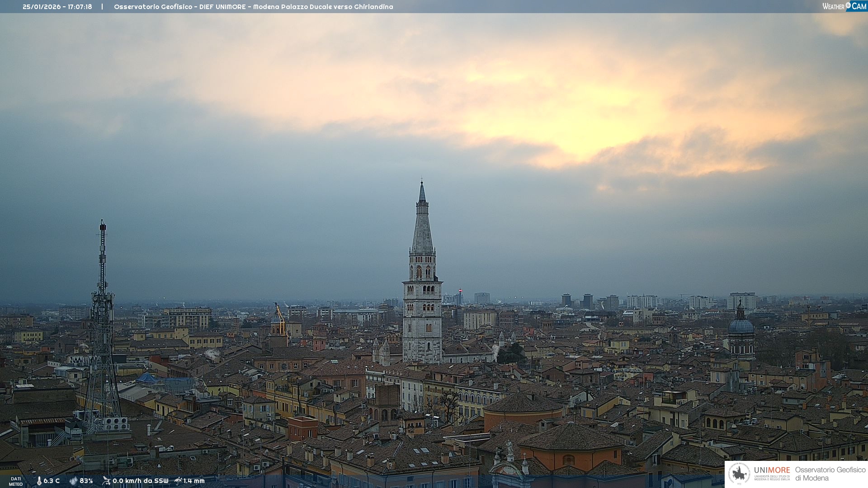Click the bright sunlit cloud patch
The image size is (868, 488).
588,117
